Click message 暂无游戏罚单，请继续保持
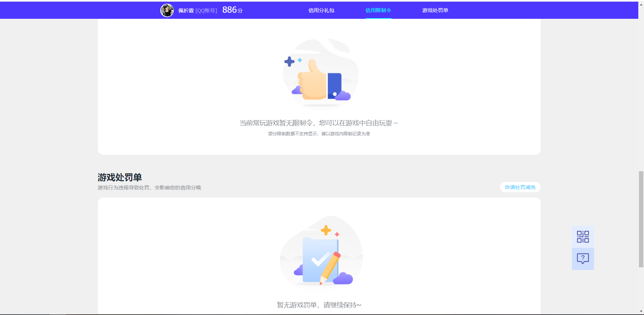 point(319,305)
